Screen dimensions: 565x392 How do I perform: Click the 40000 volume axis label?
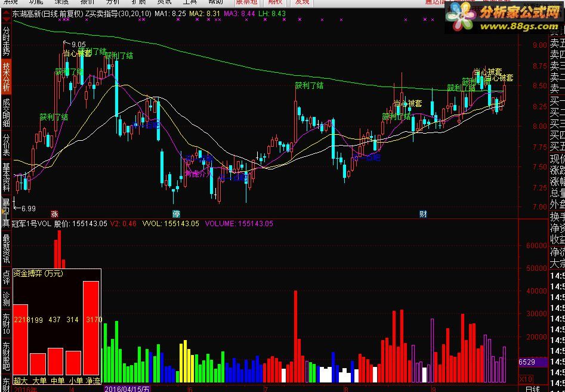coord(536,291)
